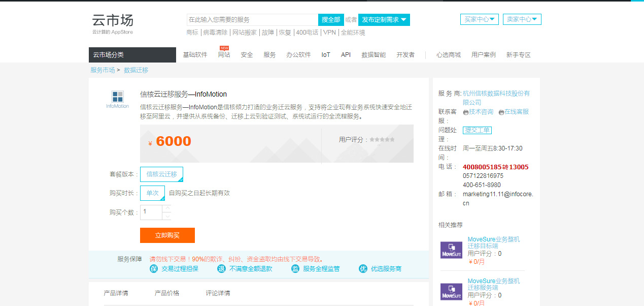Screen dimensions: 644x306
Task: Click the 数据迁移 breadcrumb link
Action: 136,70
